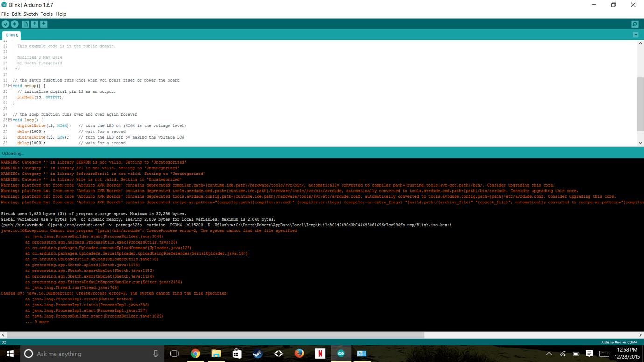Click the 'Cannot run program' IOException line
Screen dimensions: 644x362
[x=149, y=231]
